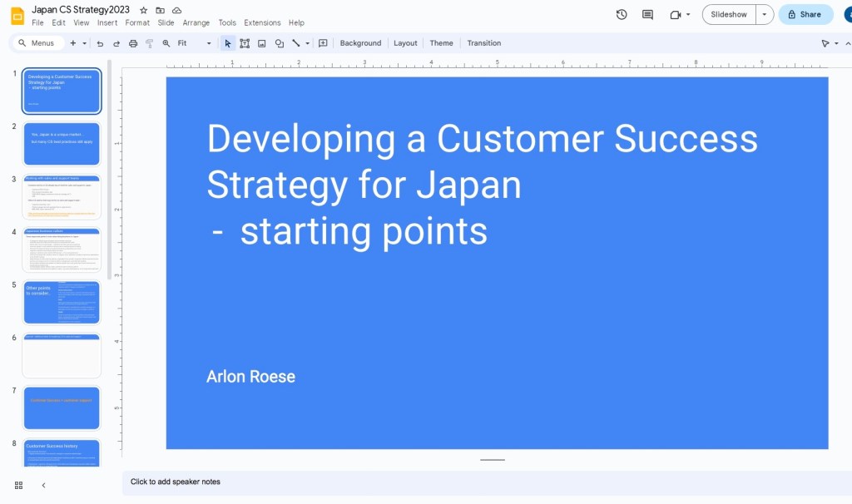Print the presentation
Screen dimensions: 852x504
[133, 42]
